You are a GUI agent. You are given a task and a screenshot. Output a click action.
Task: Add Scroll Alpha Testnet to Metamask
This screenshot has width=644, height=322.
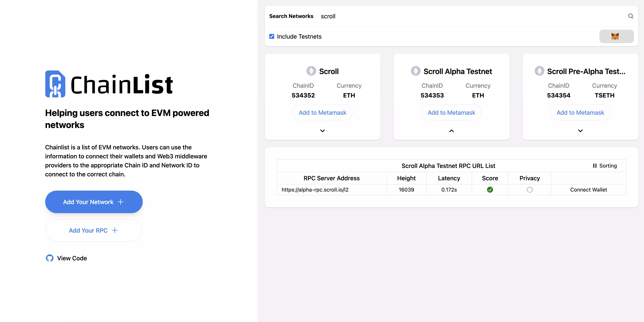pos(451,113)
